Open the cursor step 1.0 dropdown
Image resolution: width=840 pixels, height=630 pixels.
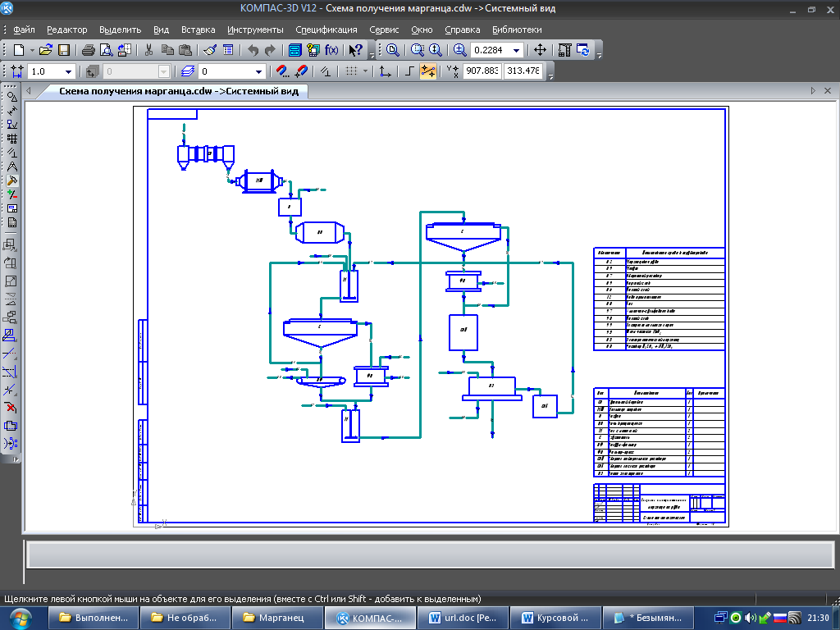[68, 72]
